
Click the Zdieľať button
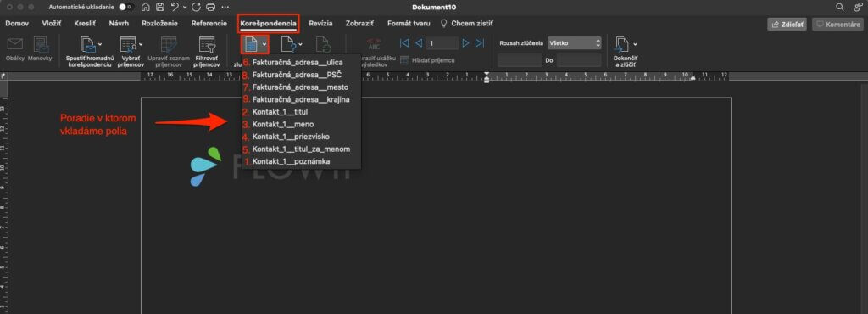click(787, 25)
